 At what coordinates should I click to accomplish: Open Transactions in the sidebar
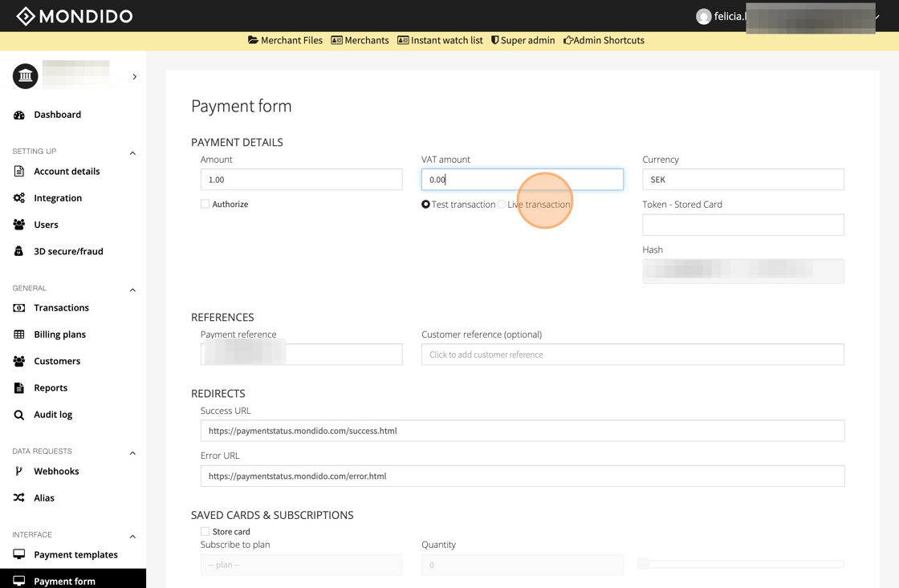(x=61, y=308)
